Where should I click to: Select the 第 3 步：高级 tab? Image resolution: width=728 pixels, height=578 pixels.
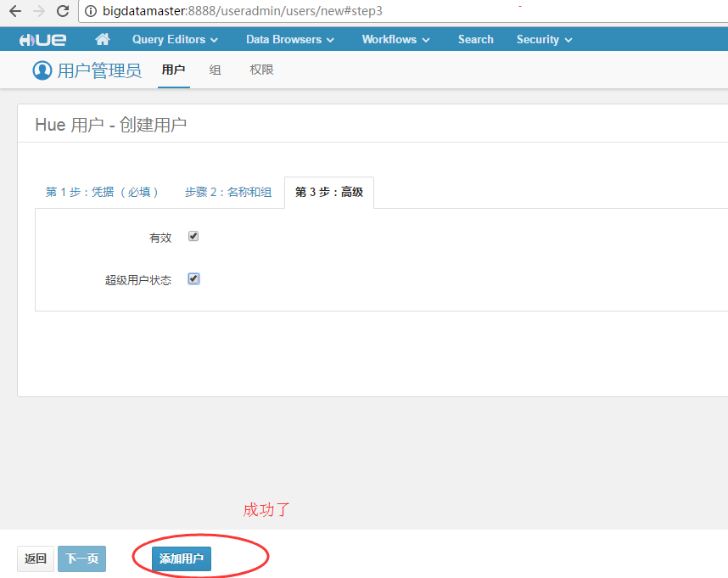click(x=328, y=192)
